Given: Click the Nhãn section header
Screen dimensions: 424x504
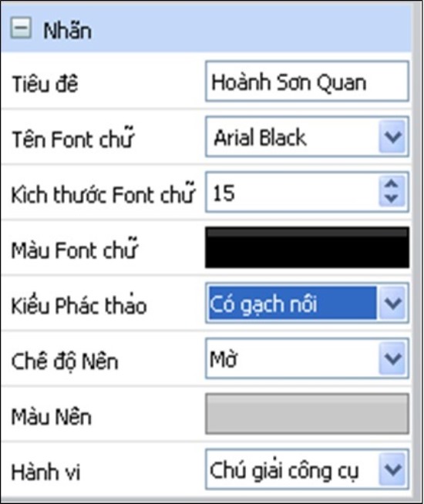Looking at the screenshot, I should tap(206, 29).
